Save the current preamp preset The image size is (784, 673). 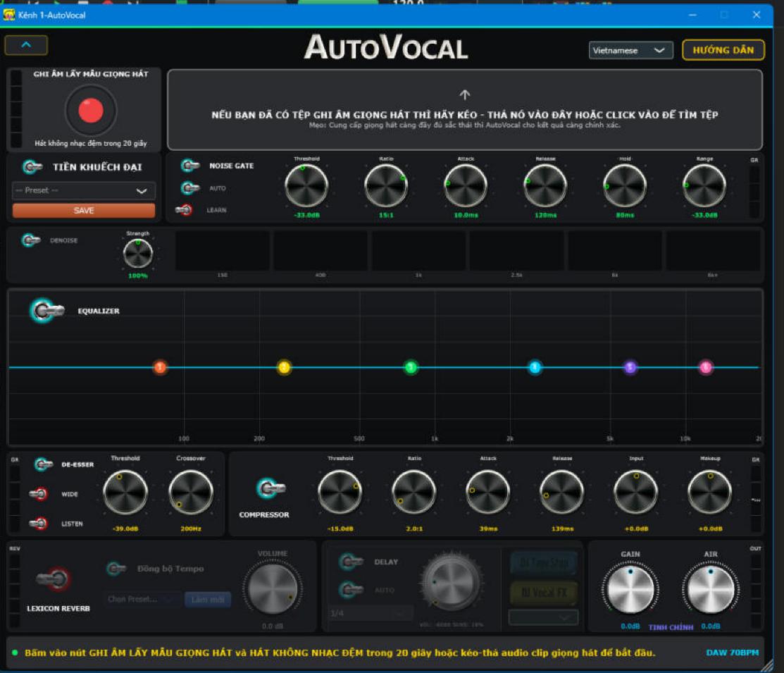[x=84, y=211]
